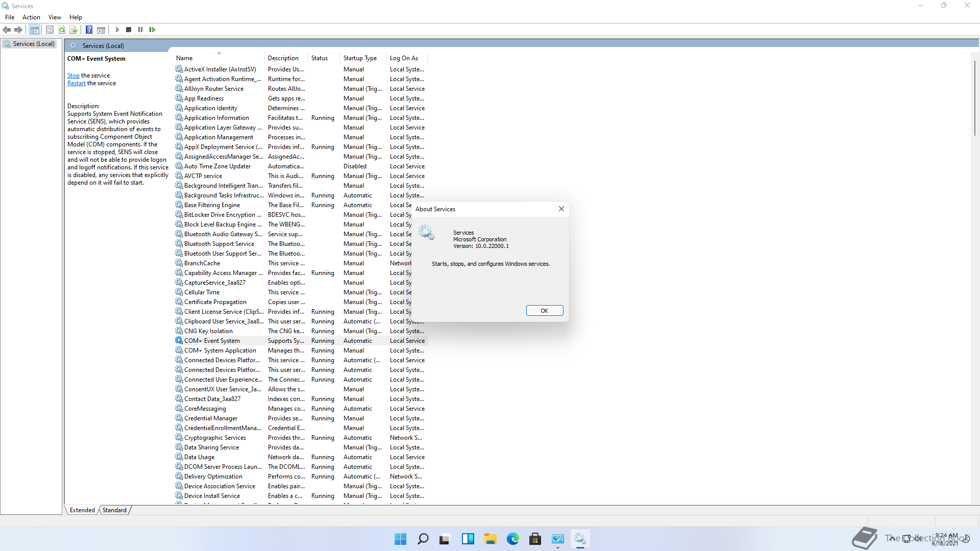980x551 pixels.
Task: Select the Delivery Optimization service
Action: click(x=300, y=476)
